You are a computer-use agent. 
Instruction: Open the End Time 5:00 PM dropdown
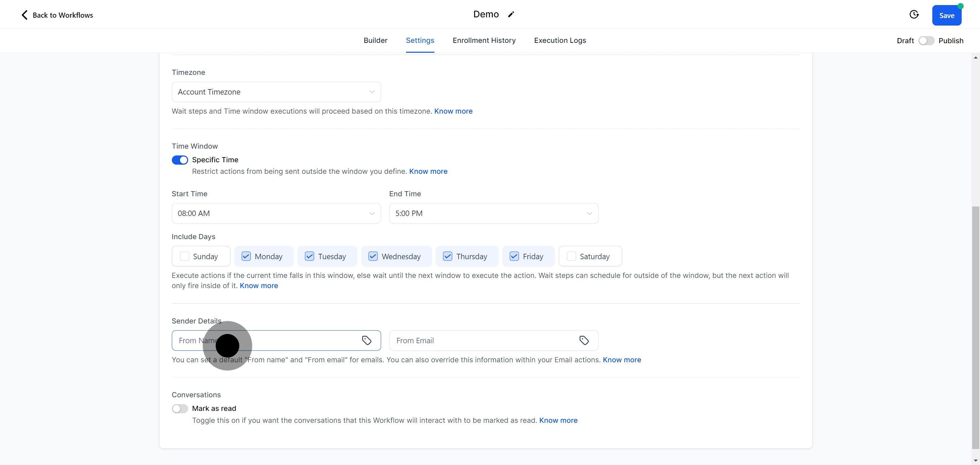pos(493,213)
